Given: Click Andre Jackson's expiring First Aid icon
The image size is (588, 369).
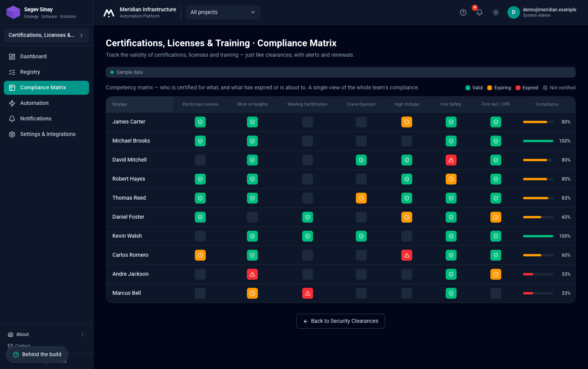Looking at the screenshot, I should click(x=496, y=274).
